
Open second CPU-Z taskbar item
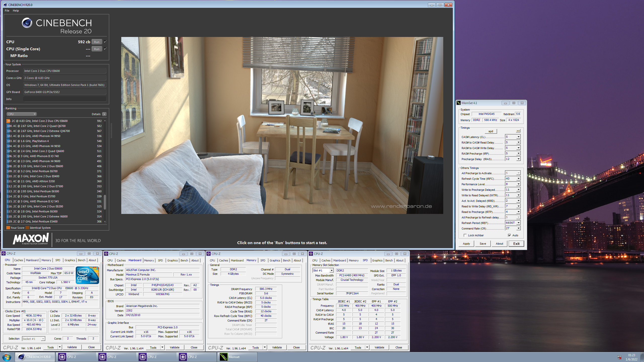116,357
